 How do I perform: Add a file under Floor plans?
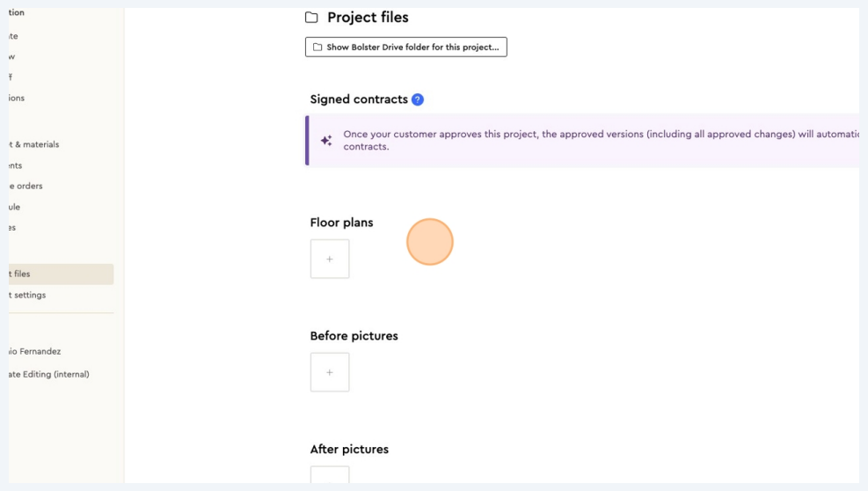click(x=330, y=259)
